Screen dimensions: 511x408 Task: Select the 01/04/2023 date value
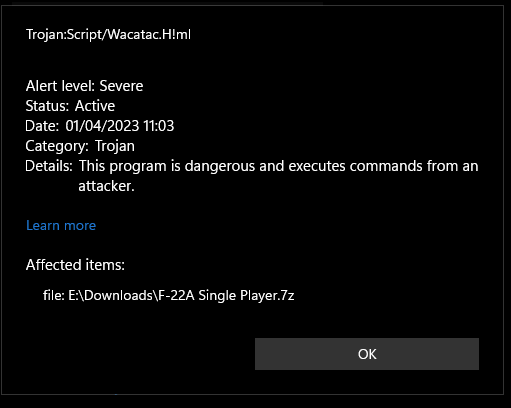tap(102, 126)
